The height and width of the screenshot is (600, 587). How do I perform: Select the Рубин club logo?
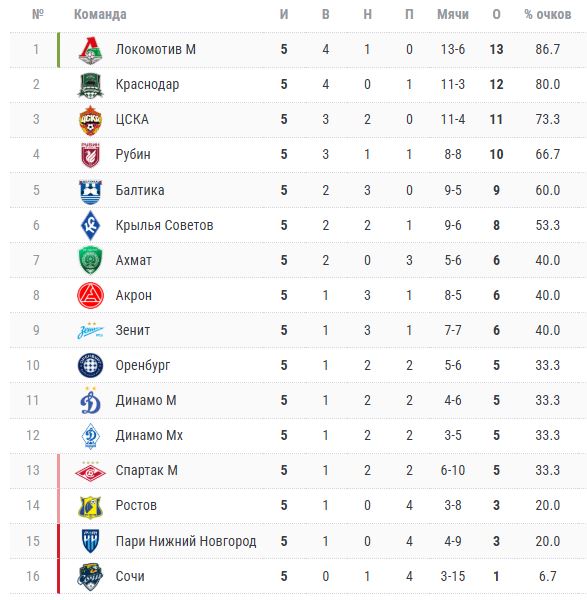tap(90, 155)
